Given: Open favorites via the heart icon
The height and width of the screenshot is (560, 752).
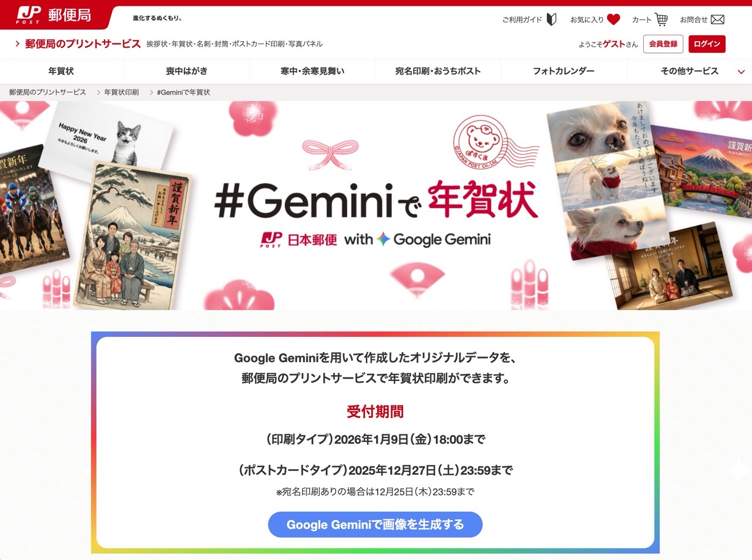Looking at the screenshot, I should click(x=613, y=19).
